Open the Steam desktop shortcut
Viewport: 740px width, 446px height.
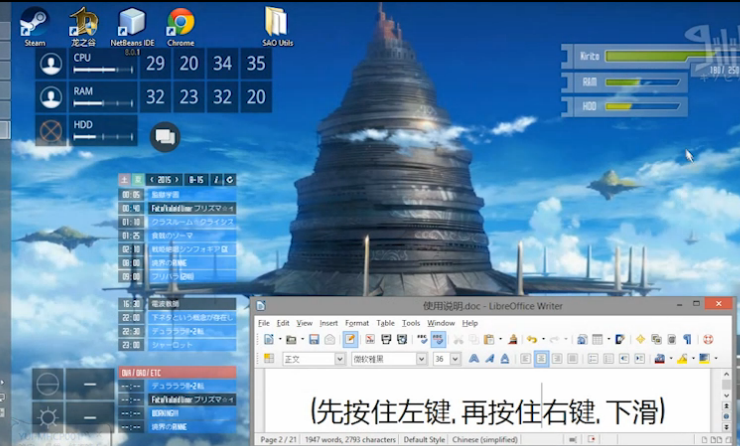tap(35, 27)
